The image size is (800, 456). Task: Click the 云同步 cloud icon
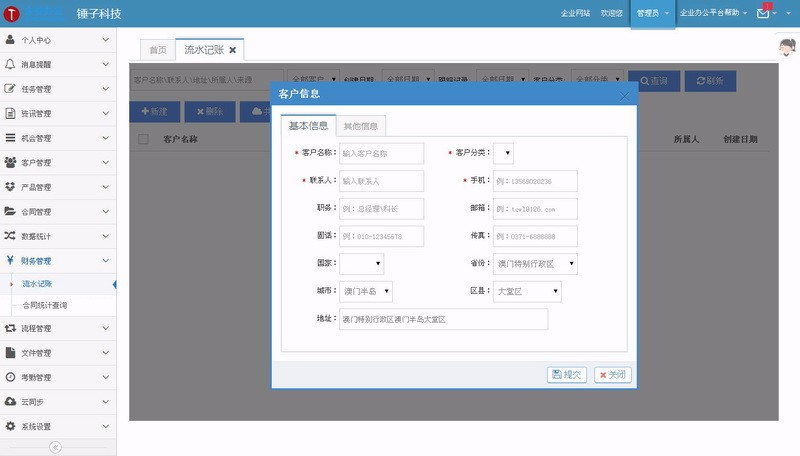(x=10, y=401)
